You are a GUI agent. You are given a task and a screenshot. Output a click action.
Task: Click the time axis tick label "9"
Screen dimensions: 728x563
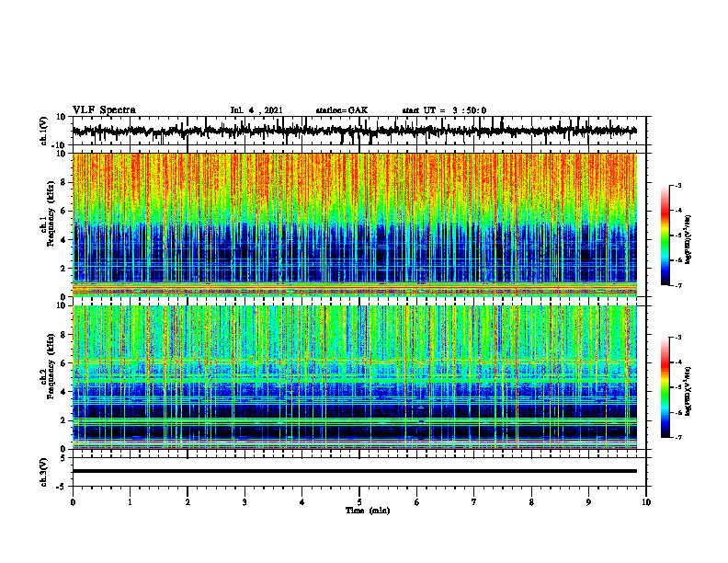588,502
